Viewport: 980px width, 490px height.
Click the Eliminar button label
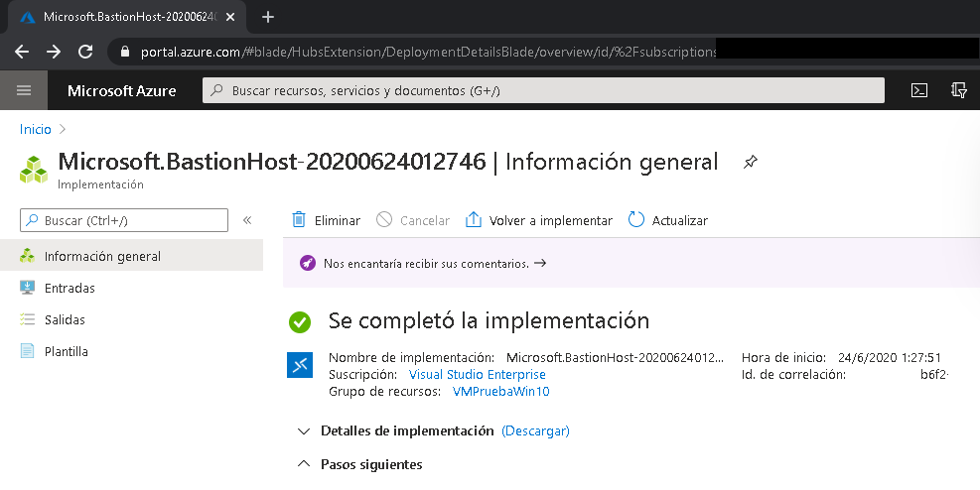pos(338,220)
